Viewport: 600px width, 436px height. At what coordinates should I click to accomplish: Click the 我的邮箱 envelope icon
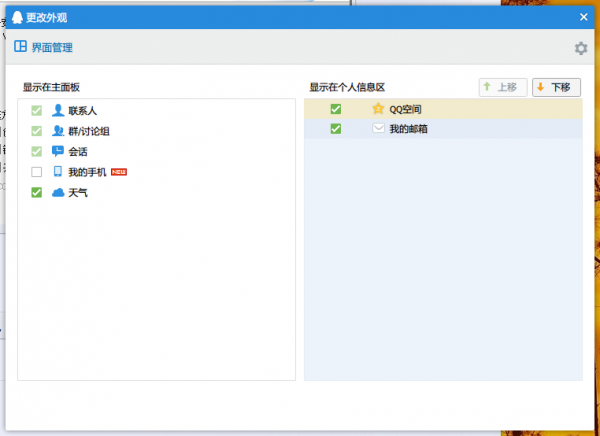coord(378,129)
